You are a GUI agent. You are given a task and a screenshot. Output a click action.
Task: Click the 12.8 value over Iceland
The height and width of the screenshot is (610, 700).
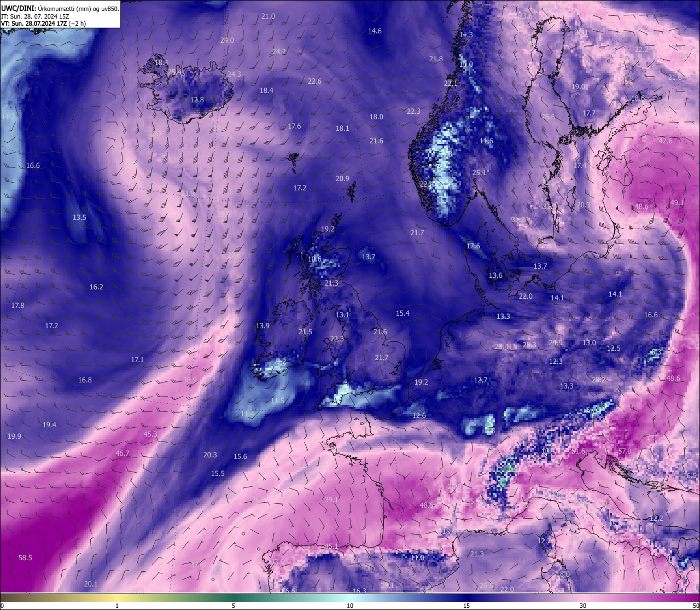tap(197, 100)
